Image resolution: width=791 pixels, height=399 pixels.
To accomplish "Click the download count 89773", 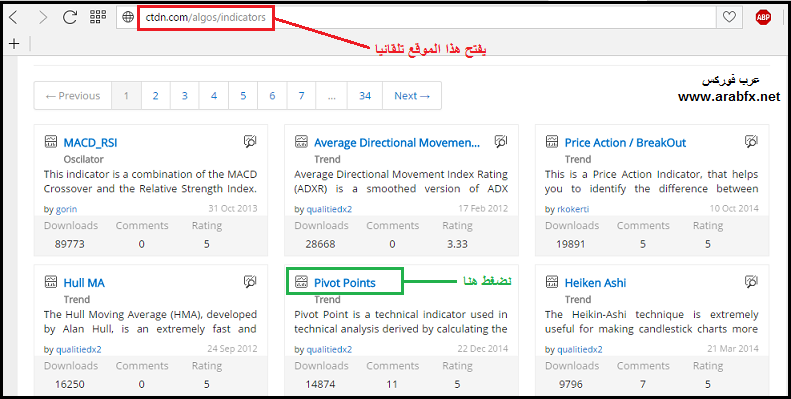I will point(70,244).
